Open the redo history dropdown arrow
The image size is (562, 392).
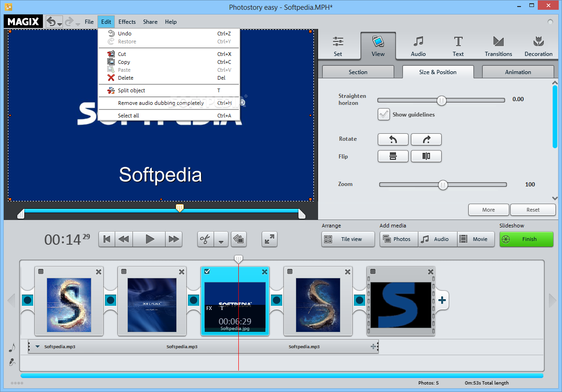pyautogui.click(x=77, y=24)
